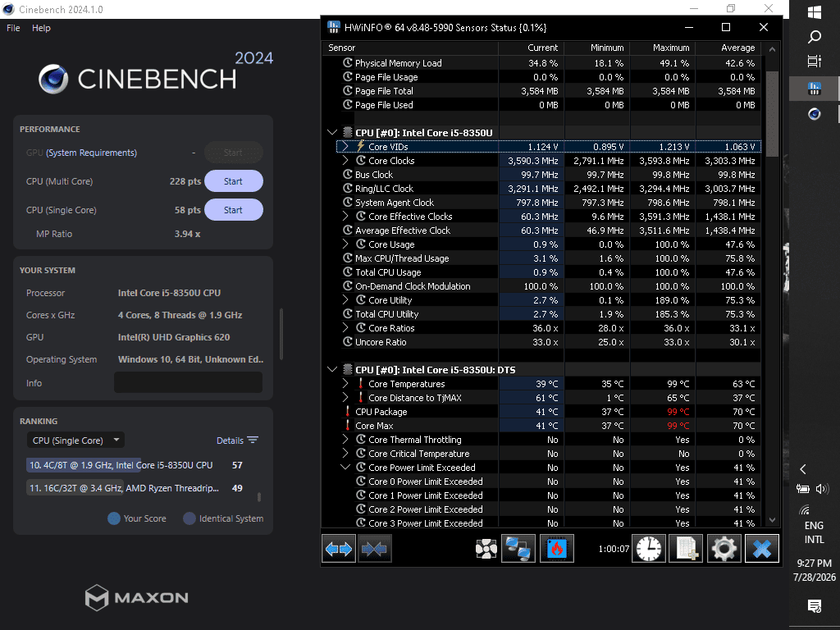This screenshot has height=630, width=840.
Task: Expand Core Effective Clocks row
Action: click(x=345, y=216)
